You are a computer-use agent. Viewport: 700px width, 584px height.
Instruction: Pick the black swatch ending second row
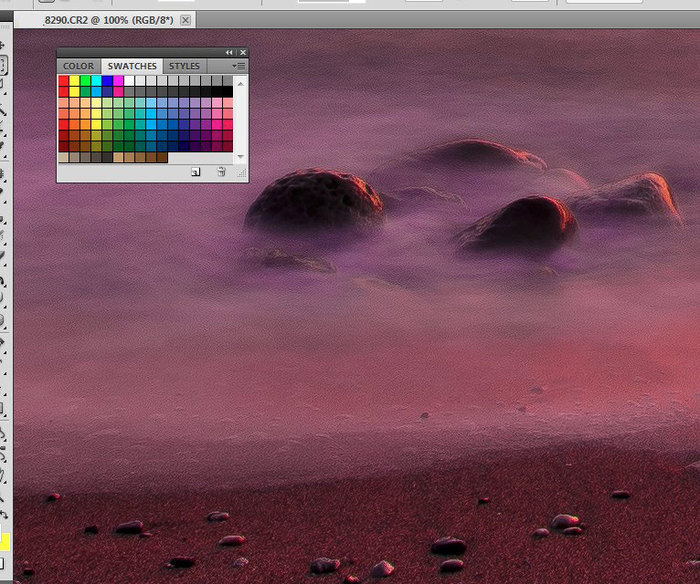pos(228,91)
